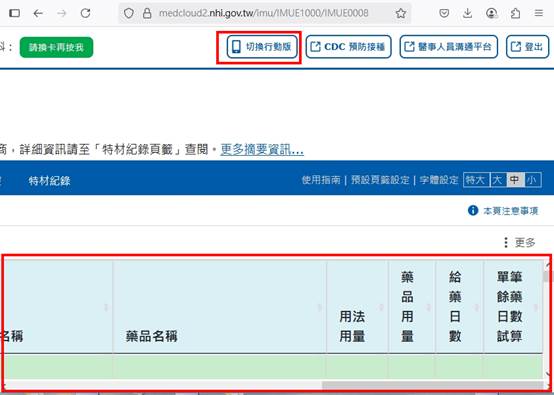
Task: Set font size to 中
Action: coord(515,180)
